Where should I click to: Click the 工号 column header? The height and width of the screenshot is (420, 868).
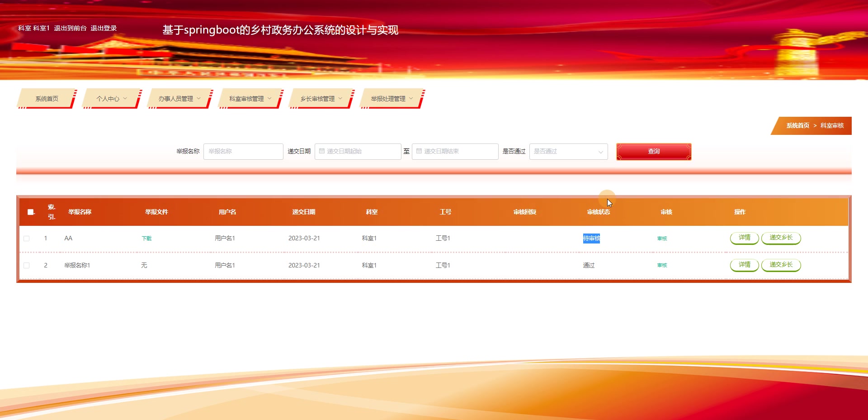tap(445, 212)
